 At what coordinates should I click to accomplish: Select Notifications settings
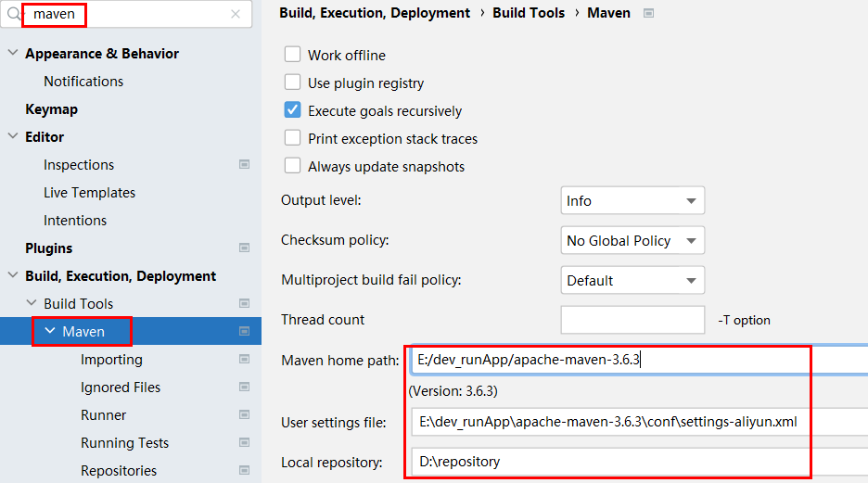83,82
